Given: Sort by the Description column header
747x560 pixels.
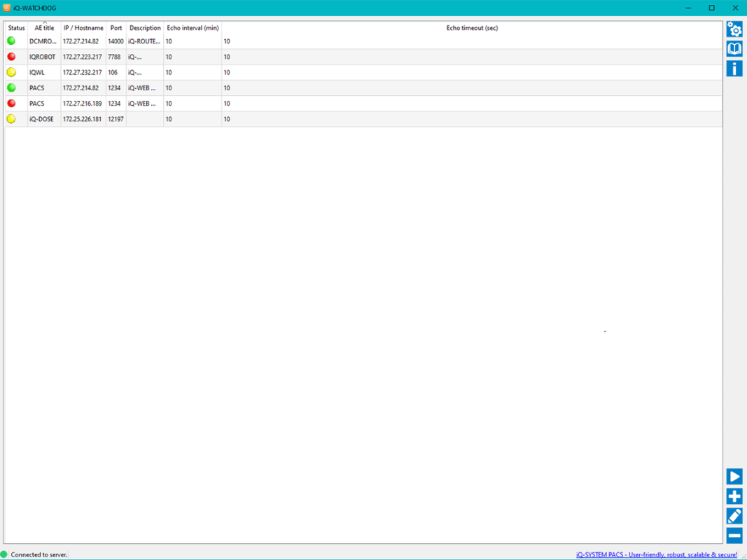Looking at the screenshot, I should [x=145, y=28].
